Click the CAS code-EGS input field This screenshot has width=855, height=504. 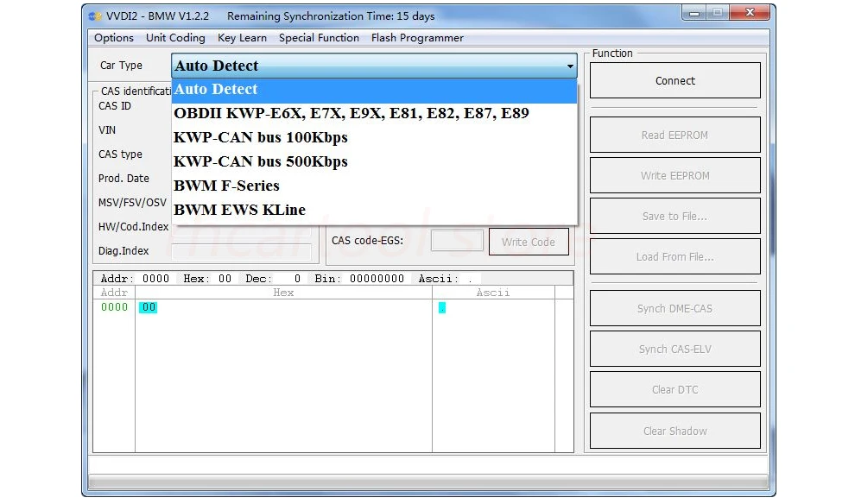pyautogui.click(x=457, y=241)
